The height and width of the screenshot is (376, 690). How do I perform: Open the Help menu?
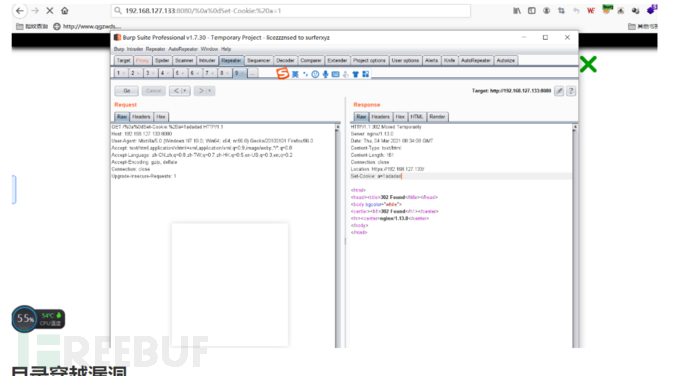click(x=226, y=49)
